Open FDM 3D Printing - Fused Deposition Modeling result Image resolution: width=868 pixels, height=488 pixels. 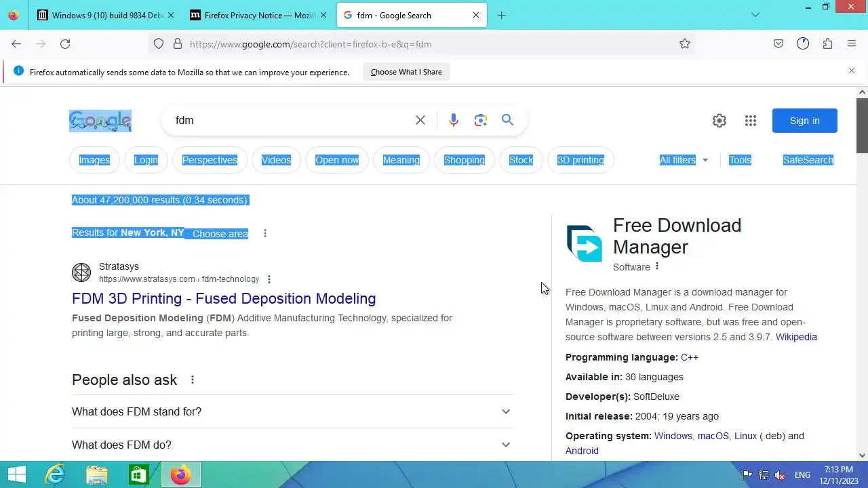point(224,298)
